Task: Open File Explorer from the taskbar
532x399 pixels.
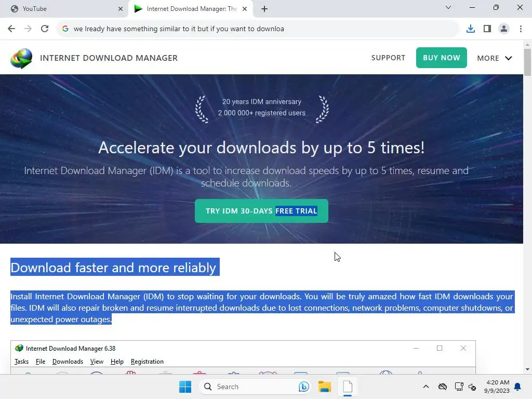Action: 324,387
